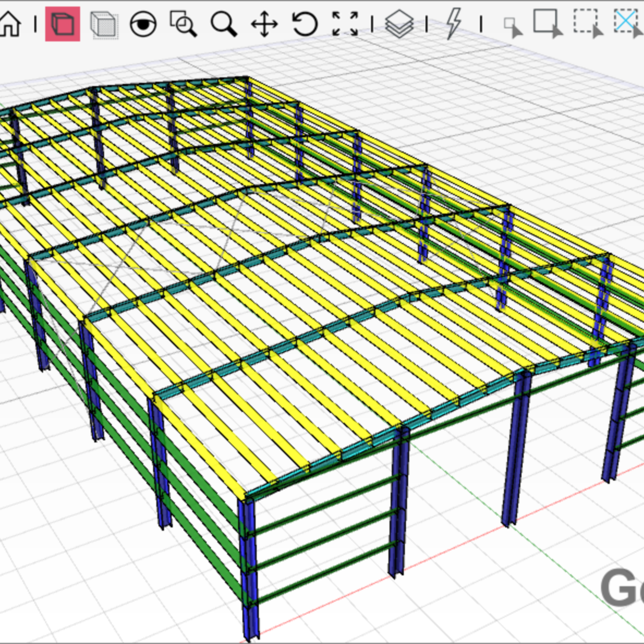The image size is (644, 644).
Task: Go to the home view
Action: pyautogui.click(x=10, y=24)
